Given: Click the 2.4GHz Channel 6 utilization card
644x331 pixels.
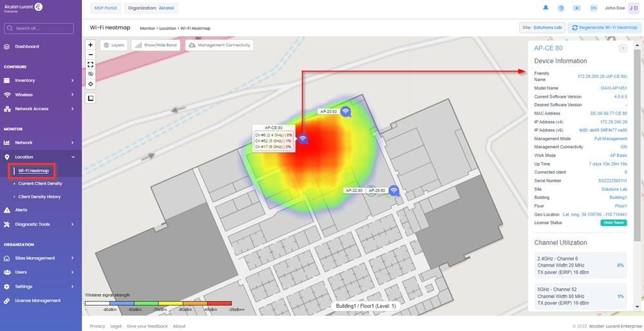Looking at the screenshot, I should tap(580, 265).
